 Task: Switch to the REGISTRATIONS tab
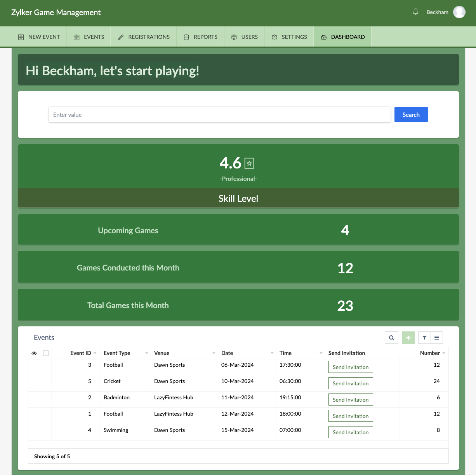144,37
